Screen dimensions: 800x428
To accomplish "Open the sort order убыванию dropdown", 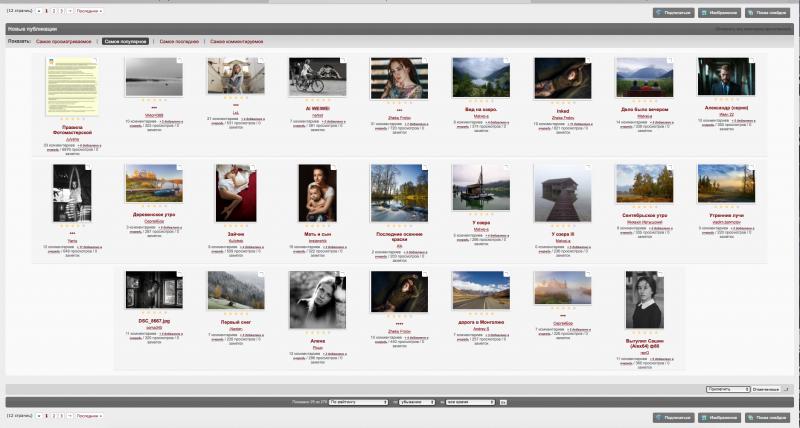I will coord(417,402).
